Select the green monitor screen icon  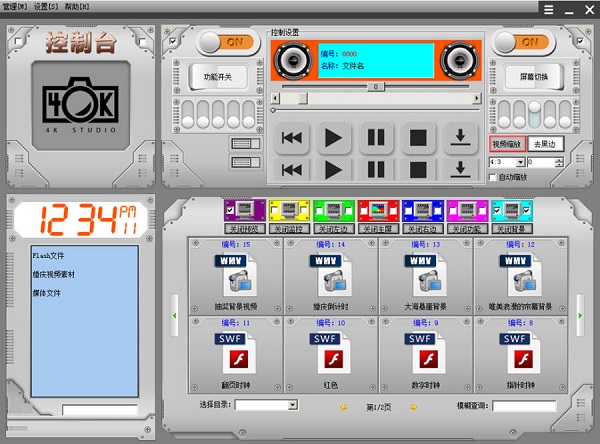click(334, 210)
